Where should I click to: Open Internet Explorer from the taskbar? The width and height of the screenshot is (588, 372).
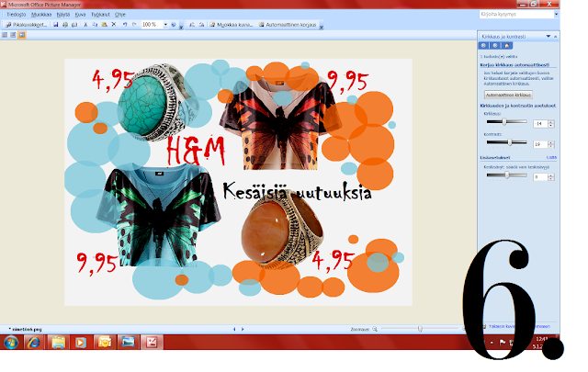pyautogui.click(x=34, y=342)
